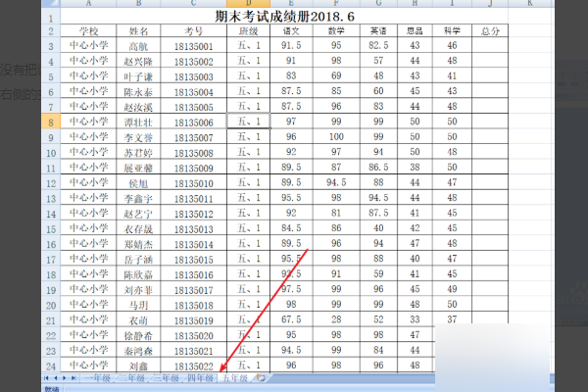Click the insert new worksheet icon
This screenshot has height=392, width=588.
coord(260,377)
